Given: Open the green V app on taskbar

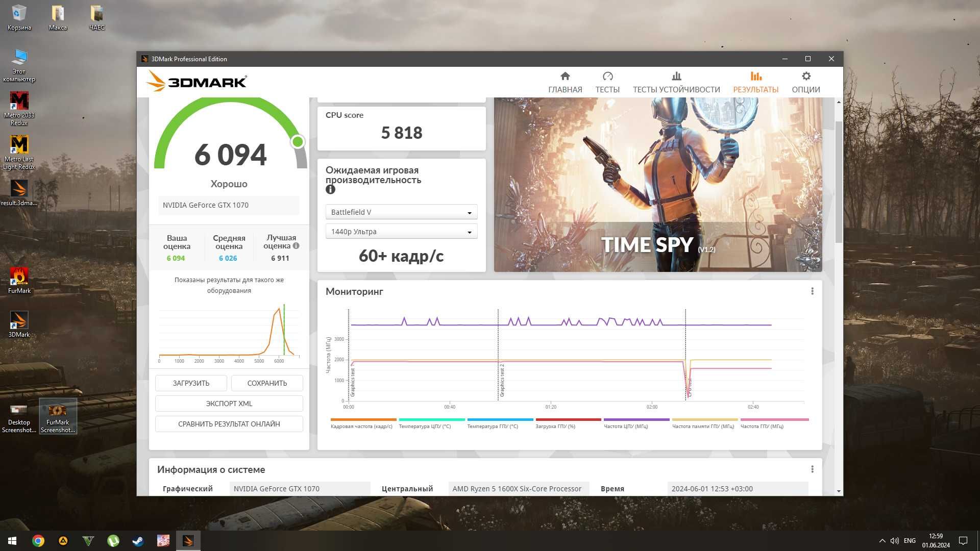Looking at the screenshot, I should [x=88, y=541].
